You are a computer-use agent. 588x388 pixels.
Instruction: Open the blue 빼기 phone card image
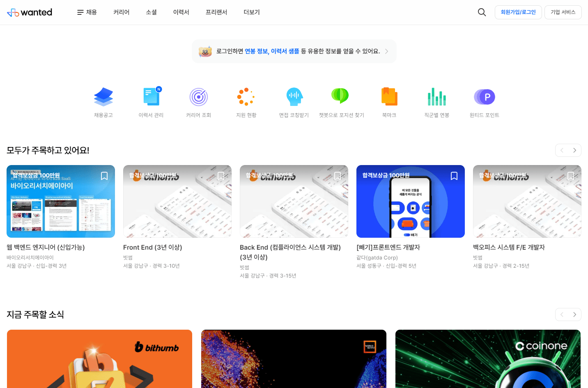[x=411, y=201]
